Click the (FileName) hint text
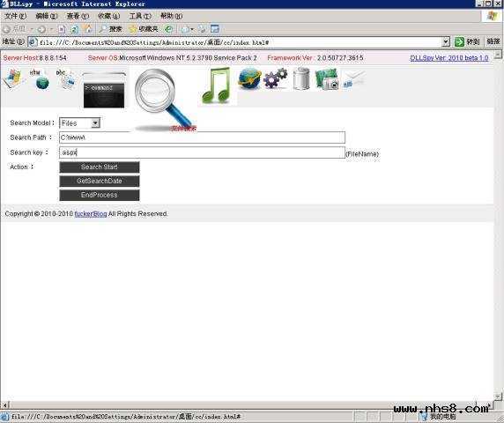Screen dimensions: 504x423 [x=362, y=154]
